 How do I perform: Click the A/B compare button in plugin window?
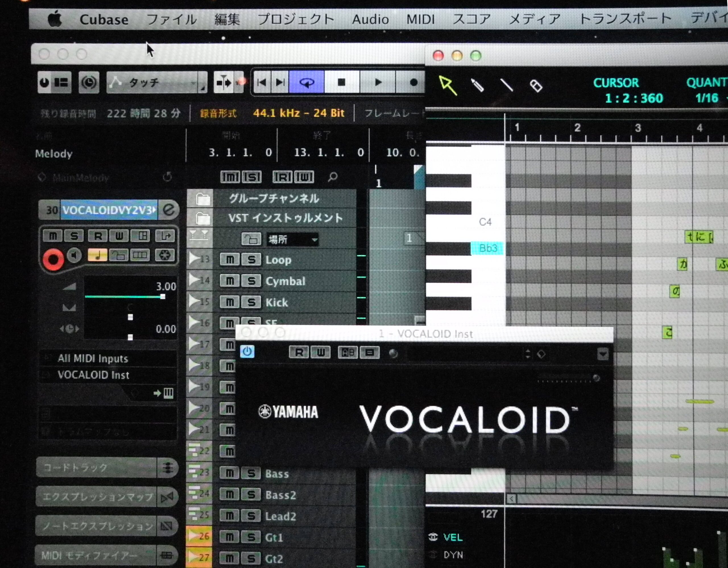pos(348,353)
